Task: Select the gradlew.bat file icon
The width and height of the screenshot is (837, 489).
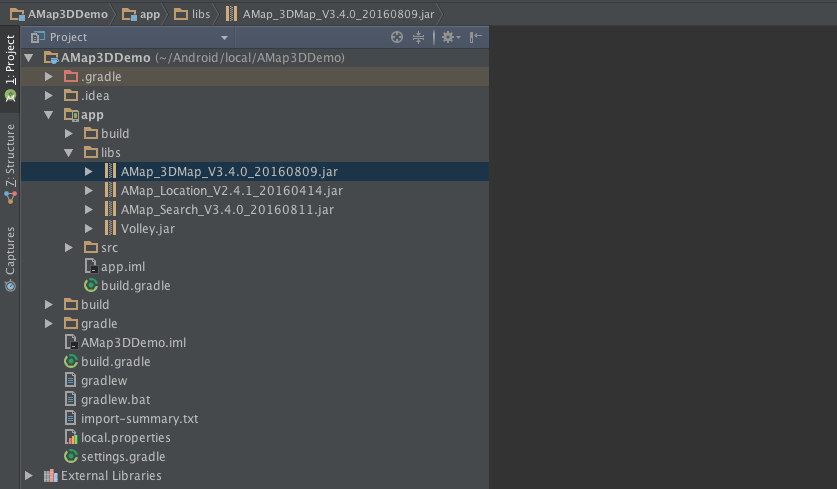Action: tap(70, 399)
